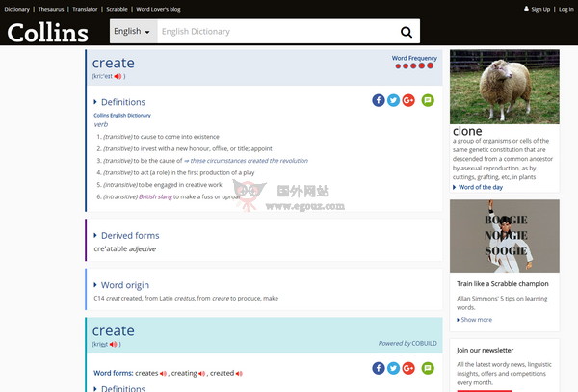Click example 'these circumstances created the revolution'
Image resolution: width=578 pixels, height=392 pixels.
point(250,161)
